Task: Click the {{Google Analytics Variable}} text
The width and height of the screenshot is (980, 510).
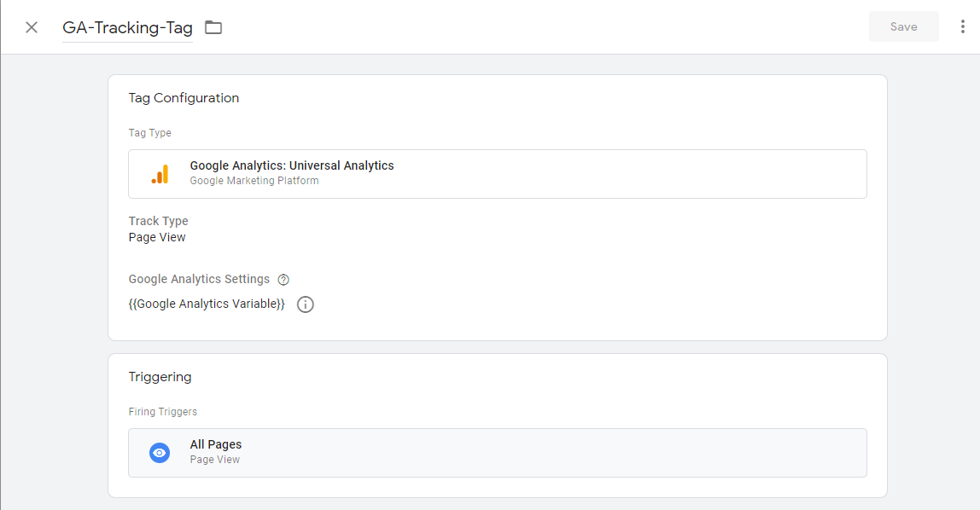Action: click(207, 304)
